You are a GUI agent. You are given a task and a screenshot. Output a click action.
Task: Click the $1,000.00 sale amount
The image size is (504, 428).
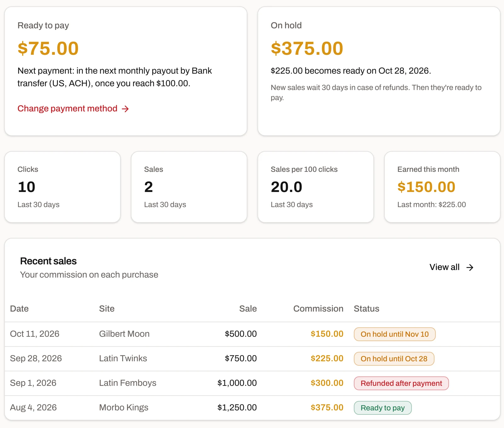pyautogui.click(x=237, y=383)
